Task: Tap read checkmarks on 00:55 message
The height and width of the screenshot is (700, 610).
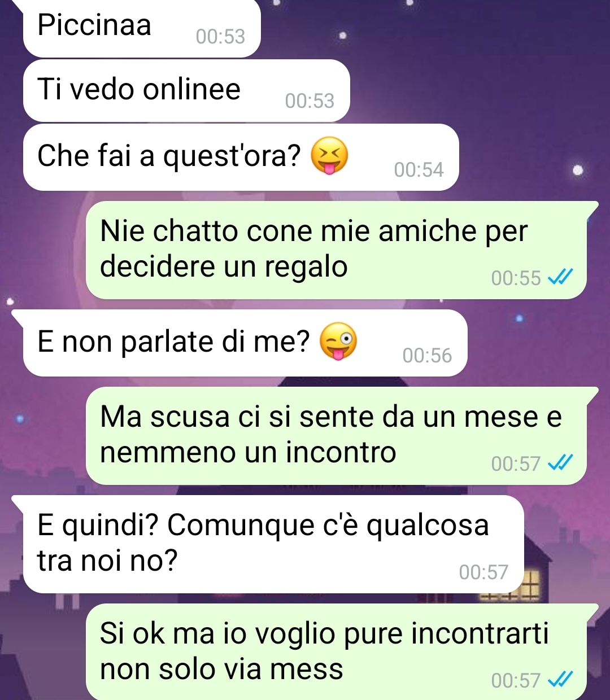Action: 561,278
